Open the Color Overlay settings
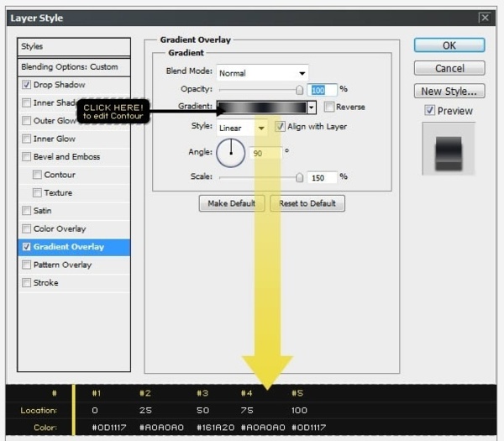This screenshot has width=504, height=441. pyautogui.click(x=60, y=228)
